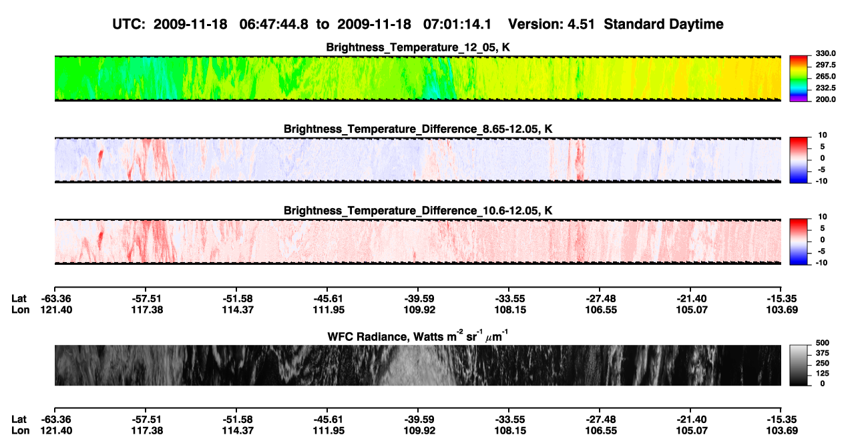Screen dimensions: 868x445
Task: Click upper axis latitude value -33.55
Action: [x=509, y=298]
